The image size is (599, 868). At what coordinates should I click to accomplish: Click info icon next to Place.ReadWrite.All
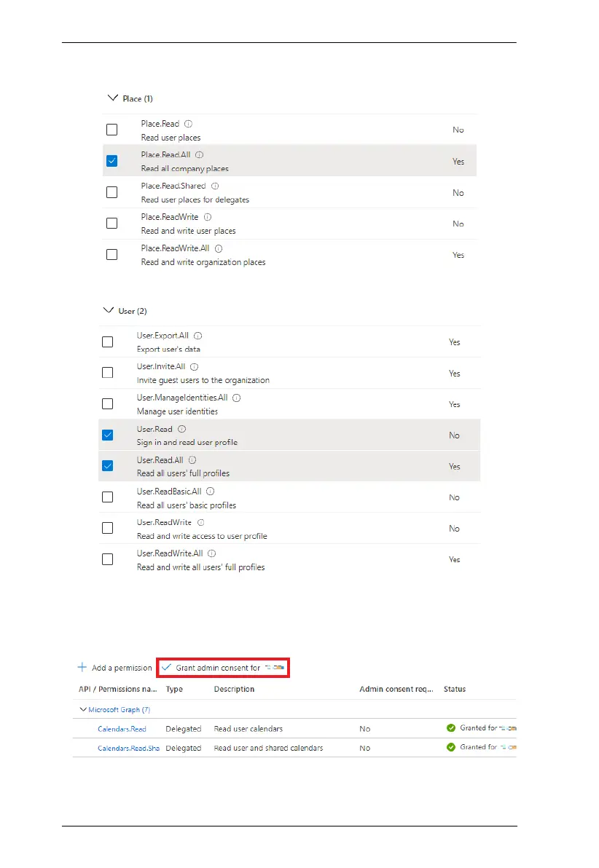click(219, 248)
